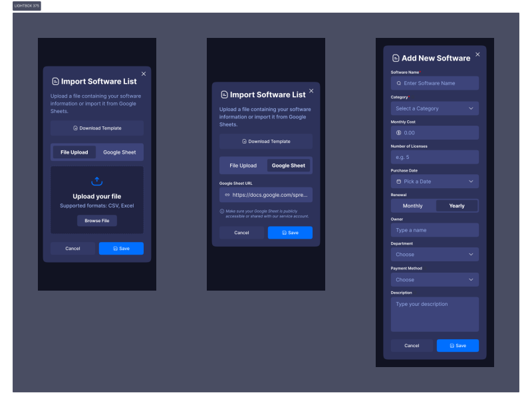The height and width of the screenshot is (405, 532).
Task: Select File Upload tab in the middle dialog
Action: [x=243, y=166]
